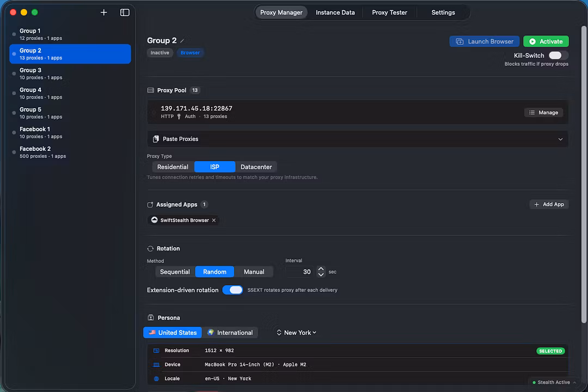Select Group 4 in sidebar
The height and width of the screenshot is (392, 588).
tap(70, 94)
